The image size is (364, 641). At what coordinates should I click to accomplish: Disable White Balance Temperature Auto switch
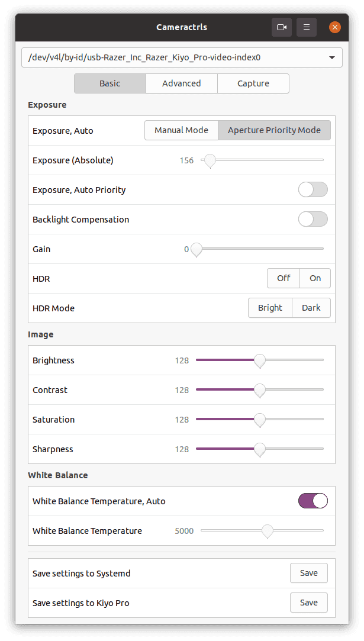[313, 501]
